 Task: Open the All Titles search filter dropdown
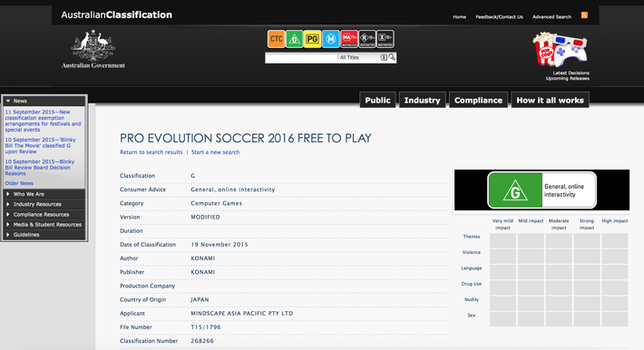point(362,57)
